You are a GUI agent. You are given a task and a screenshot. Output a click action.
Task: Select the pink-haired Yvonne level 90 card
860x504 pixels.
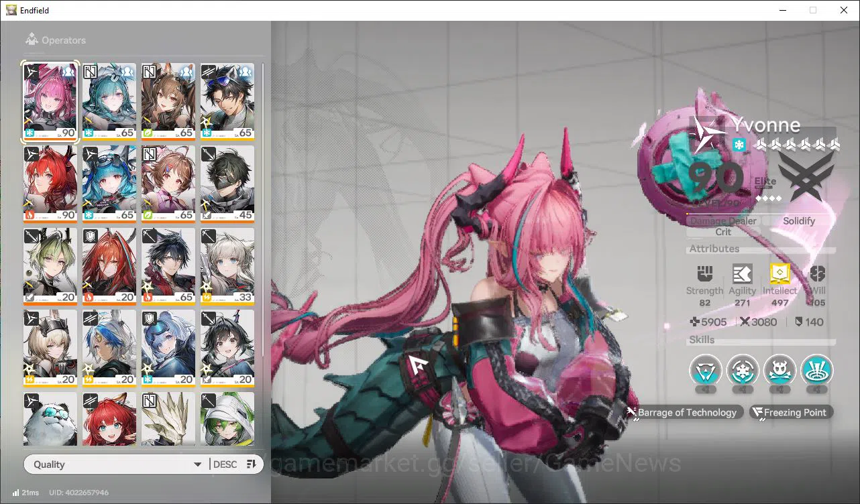pyautogui.click(x=50, y=101)
